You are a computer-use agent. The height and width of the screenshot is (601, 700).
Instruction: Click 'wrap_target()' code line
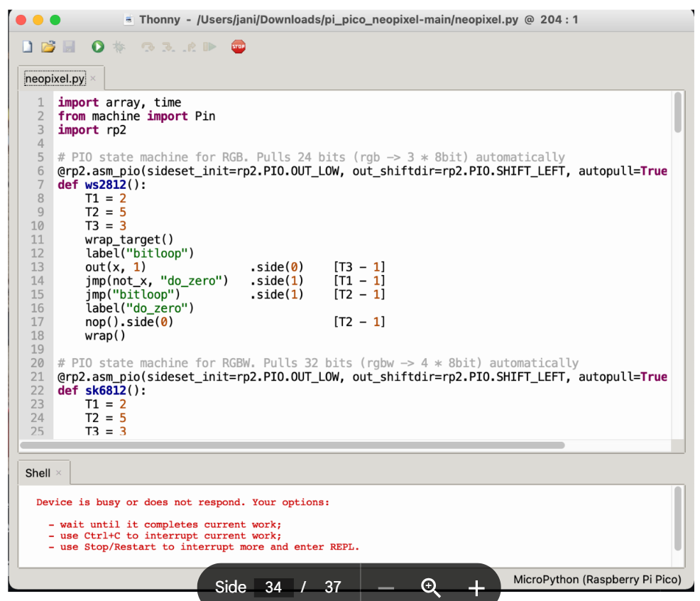click(129, 239)
